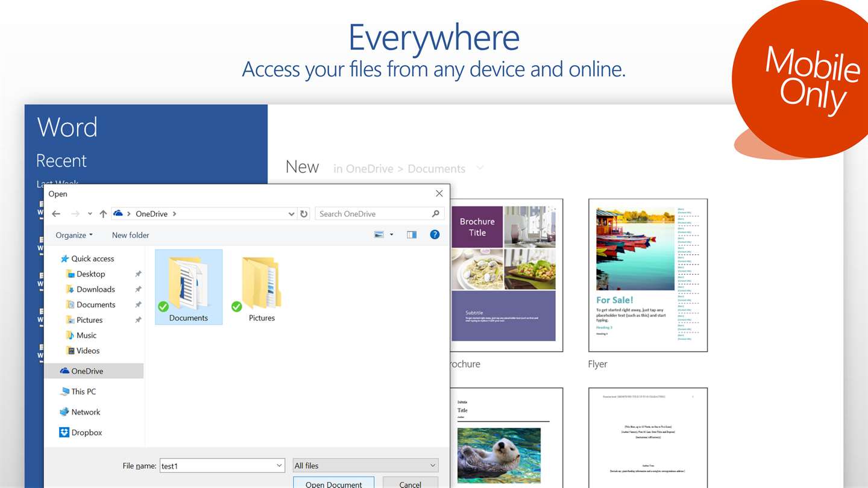This screenshot has height=488, width=868.
Task: Open the File name history dropdown
Action: (279, 466)
